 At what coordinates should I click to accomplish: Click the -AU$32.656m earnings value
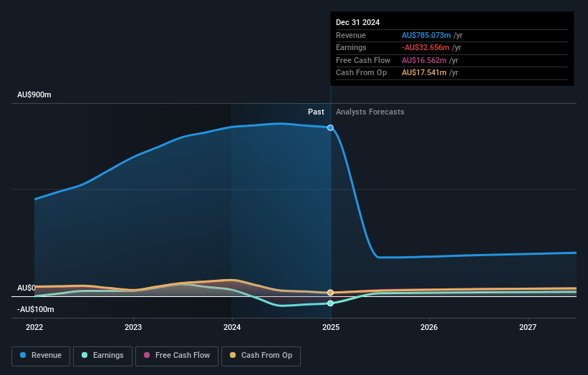tap(425, 47)
